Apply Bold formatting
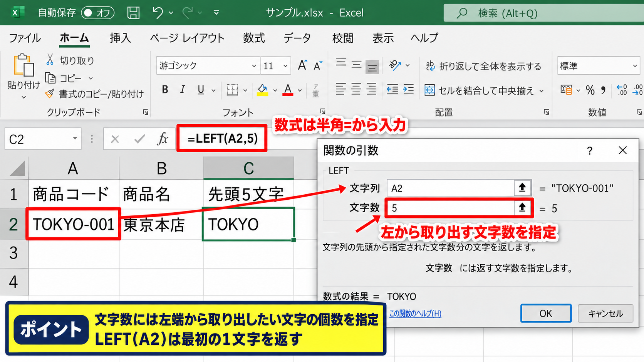Viewport: 644px width, 362px height. tap(165, 90)
